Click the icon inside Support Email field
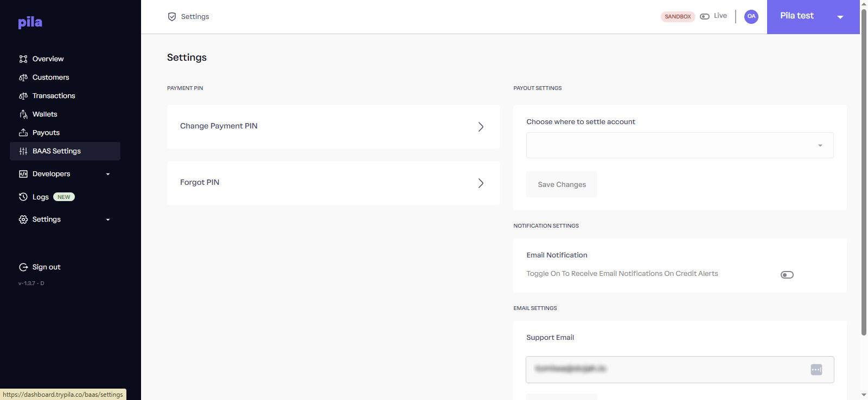The height and width of the screenshot is (400, 868). coord(816,370)
